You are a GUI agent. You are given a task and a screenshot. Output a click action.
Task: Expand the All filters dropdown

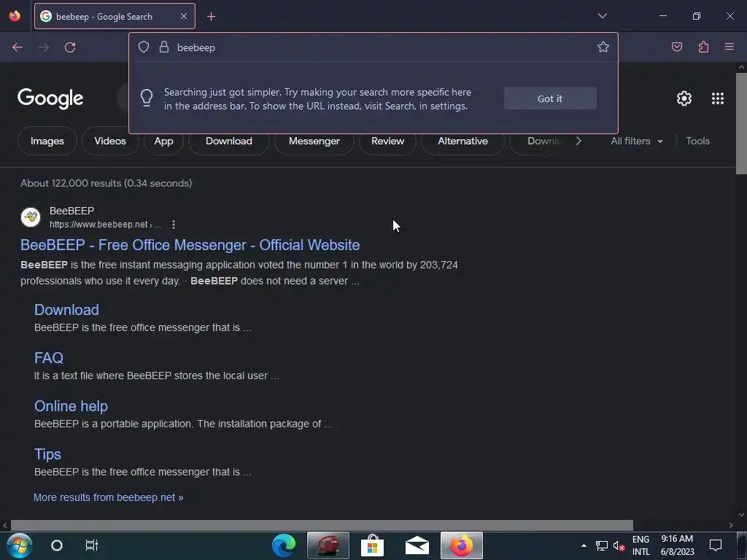point(636,141)
